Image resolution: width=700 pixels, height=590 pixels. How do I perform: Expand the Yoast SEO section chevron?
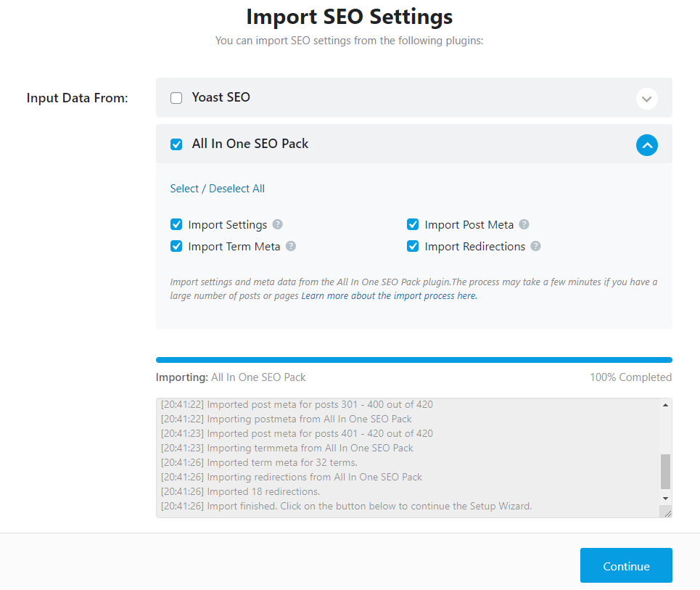pos(647,99)
